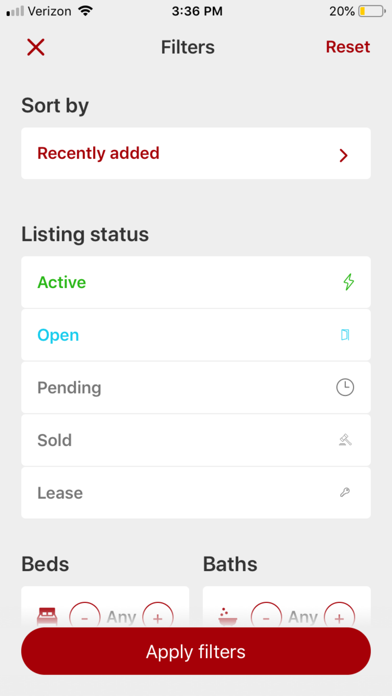Click the gavel icon for Sold
The image size is (392, 696).
(x=345, y=440)
